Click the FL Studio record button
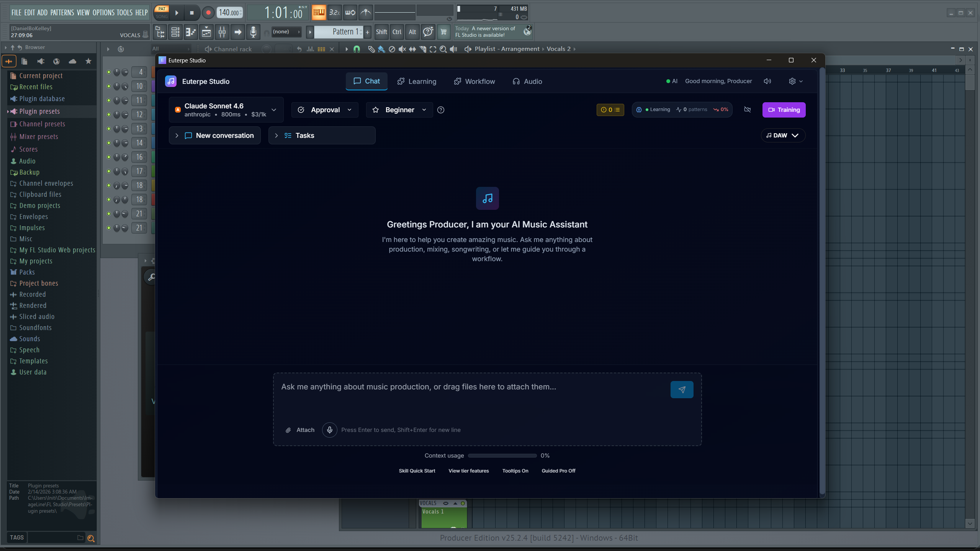 [x=208, y=13]
